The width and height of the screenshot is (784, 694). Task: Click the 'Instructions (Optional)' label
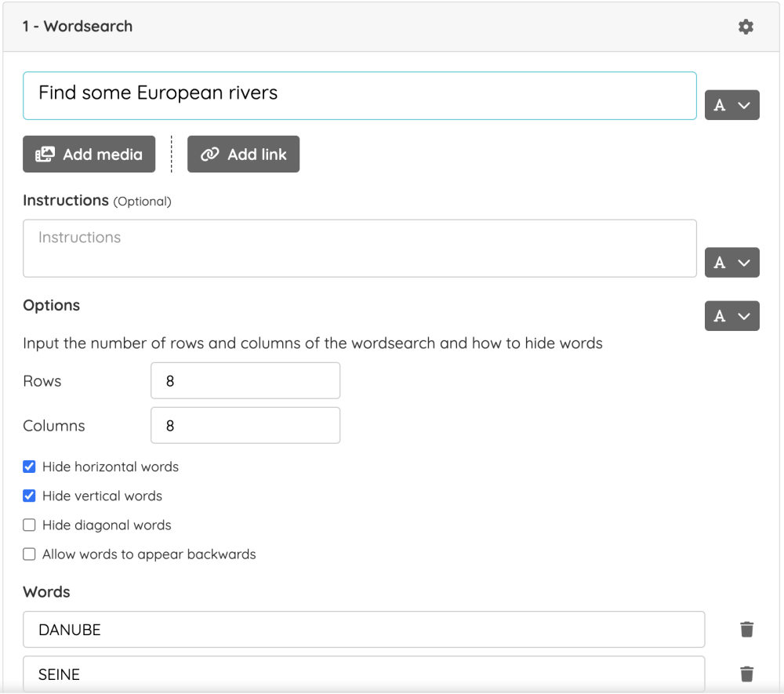coord(97,201)
